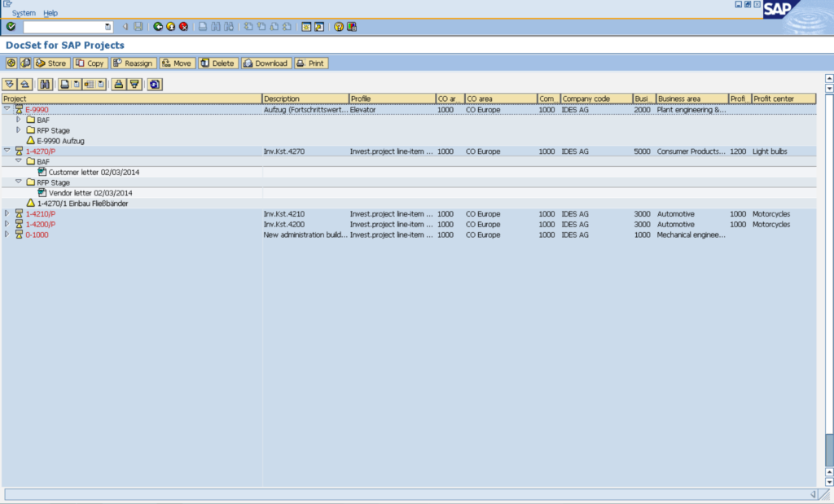
Task: Click the Collapse all nodes icon
Action: tap(24, 84)
